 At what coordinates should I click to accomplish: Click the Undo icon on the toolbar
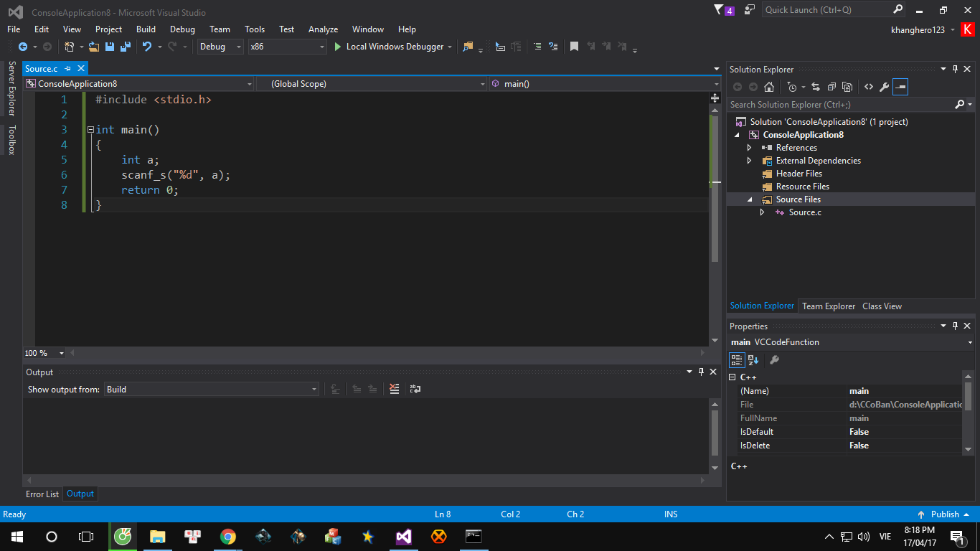[x=148, y=46]
